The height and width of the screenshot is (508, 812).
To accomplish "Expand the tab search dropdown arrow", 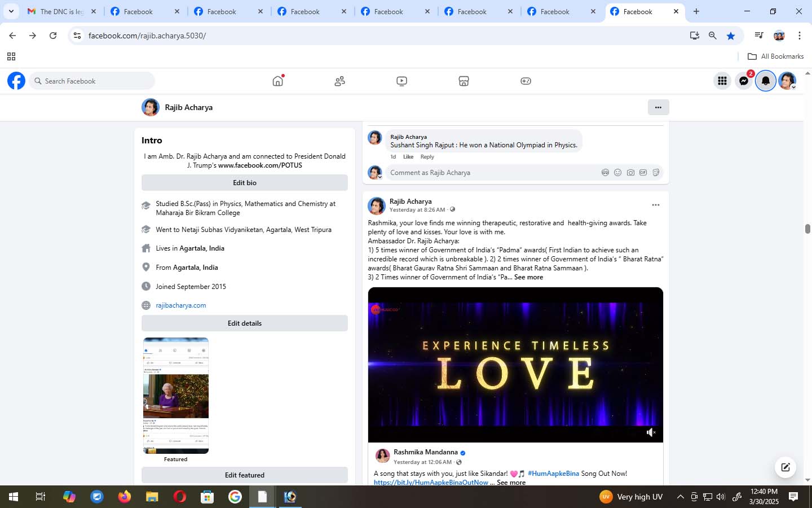I will [x=11, y=11].
